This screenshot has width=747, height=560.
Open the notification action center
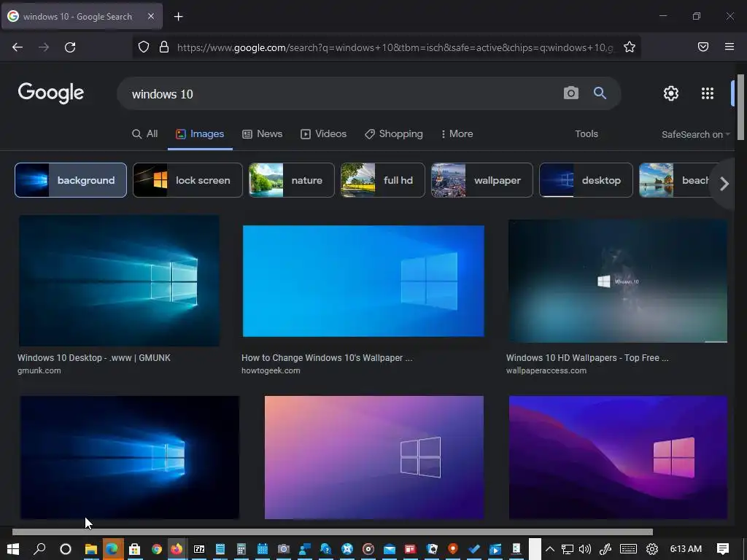pos(723,549)
